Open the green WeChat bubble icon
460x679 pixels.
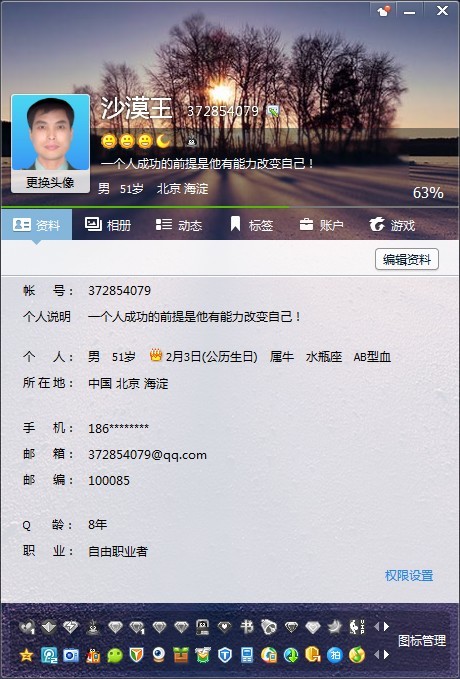pyautogui.click(x=115, y=655)
